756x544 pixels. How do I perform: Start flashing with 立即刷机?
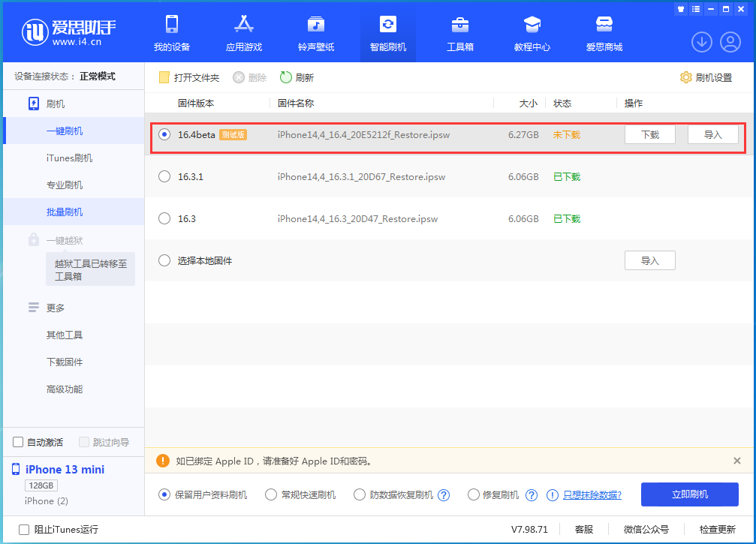point(689,494)
